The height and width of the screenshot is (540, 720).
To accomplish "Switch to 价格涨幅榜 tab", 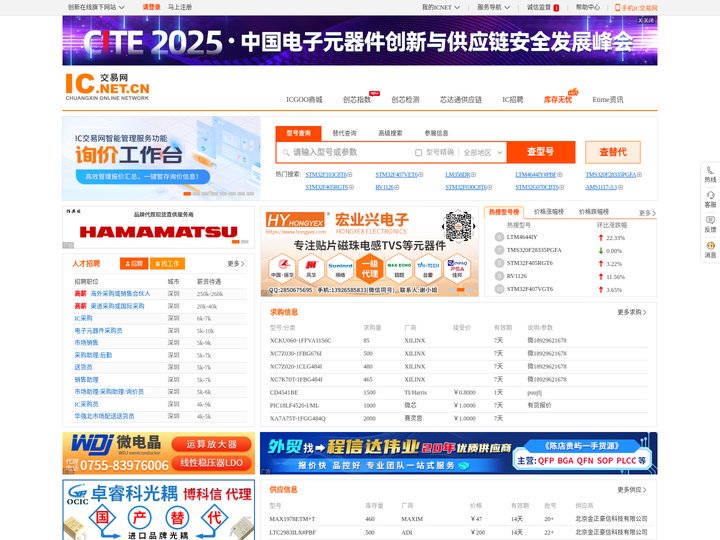I will point(549,212).
